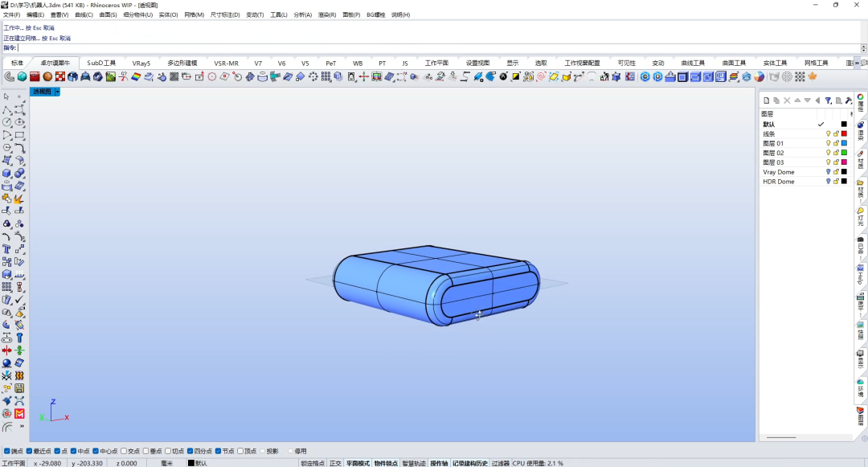Click the move layer up arrow
868x467 pixels.
(x=797, y=100)
